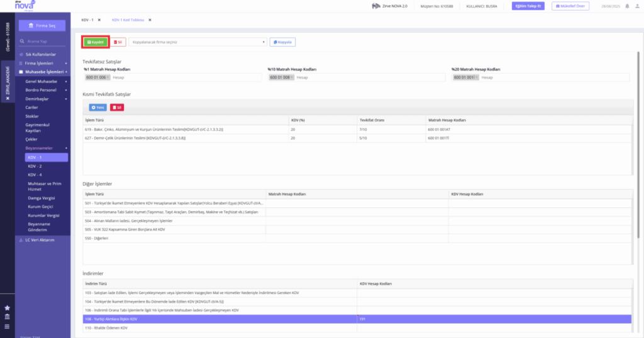Click the green Kaydet button

point(96,42)
